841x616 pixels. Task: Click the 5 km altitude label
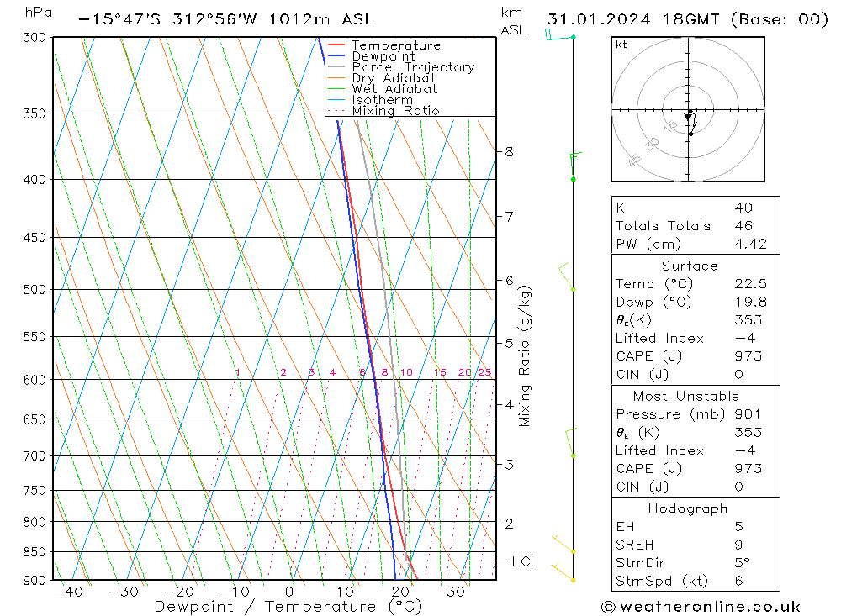click(509, 343)
